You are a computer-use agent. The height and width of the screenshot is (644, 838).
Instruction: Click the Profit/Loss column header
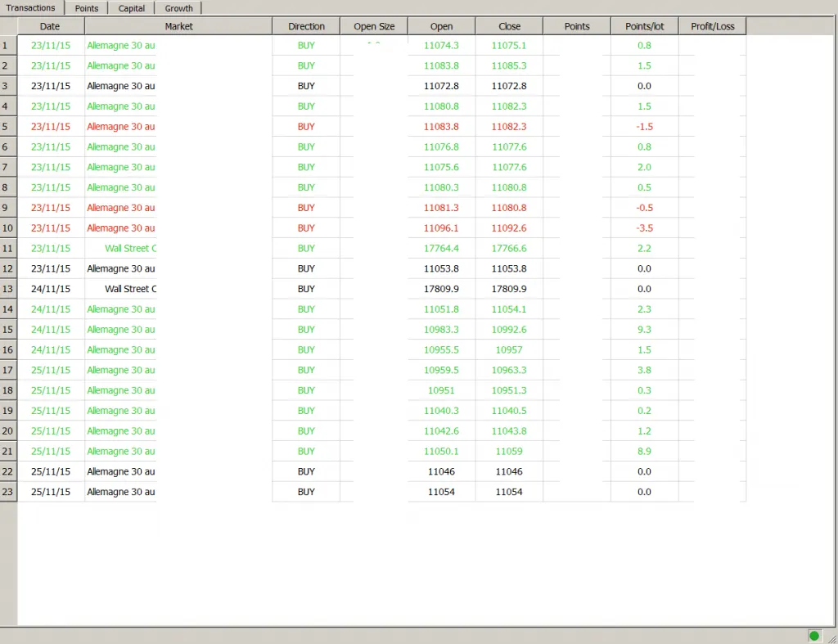coord(713,26)
